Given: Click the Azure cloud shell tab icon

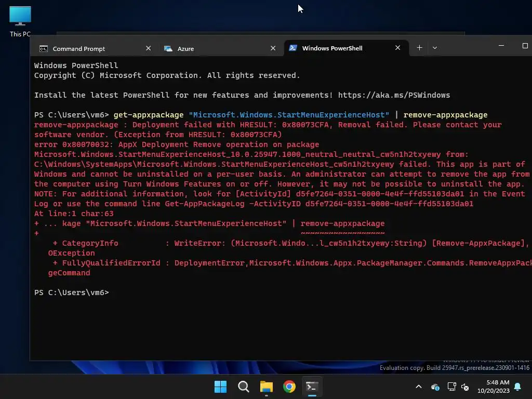Looking at the screenshot, I should point(168,48).
